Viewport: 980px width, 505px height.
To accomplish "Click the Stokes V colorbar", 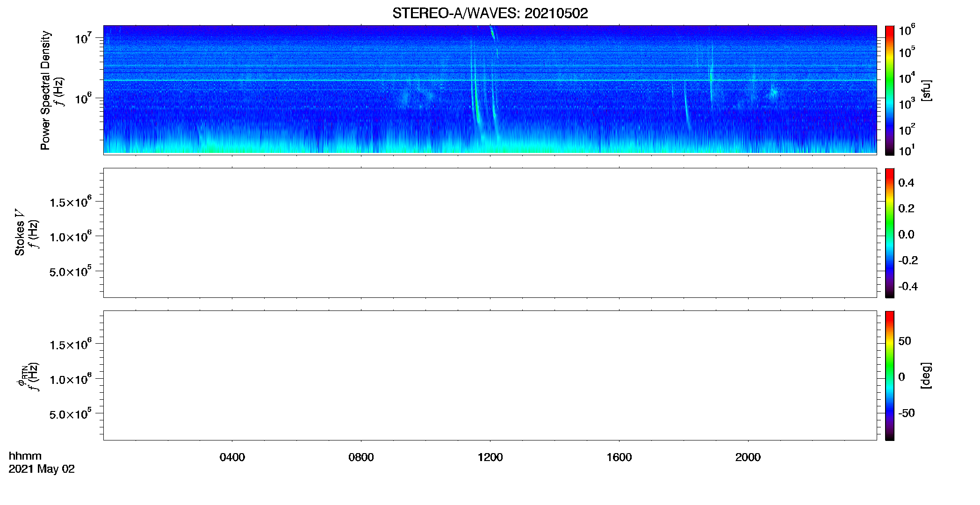I will click(x=889, y=233).
